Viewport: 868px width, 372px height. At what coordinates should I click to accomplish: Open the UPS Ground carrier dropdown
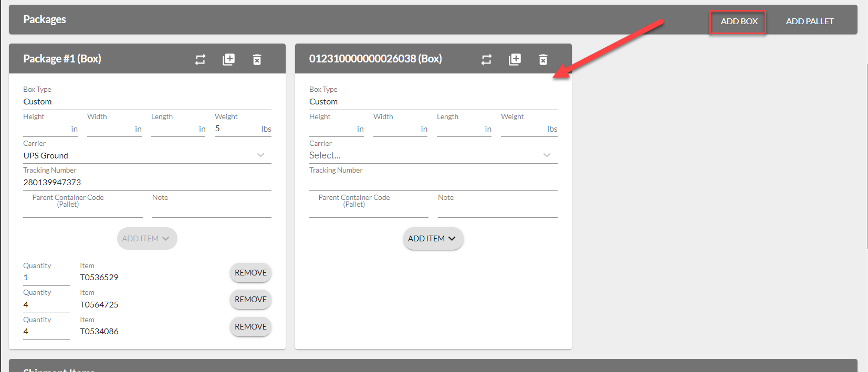pos(147,155)
